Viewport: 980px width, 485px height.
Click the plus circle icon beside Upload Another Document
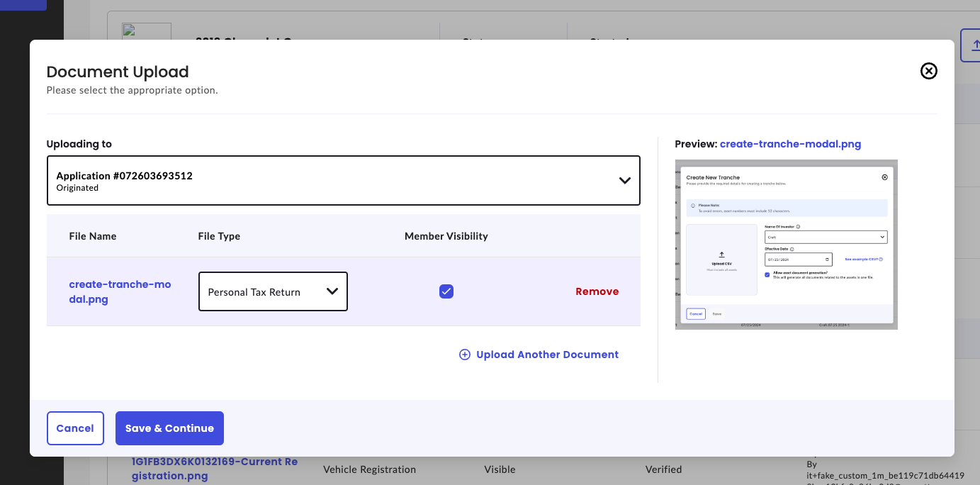point(465,355)
